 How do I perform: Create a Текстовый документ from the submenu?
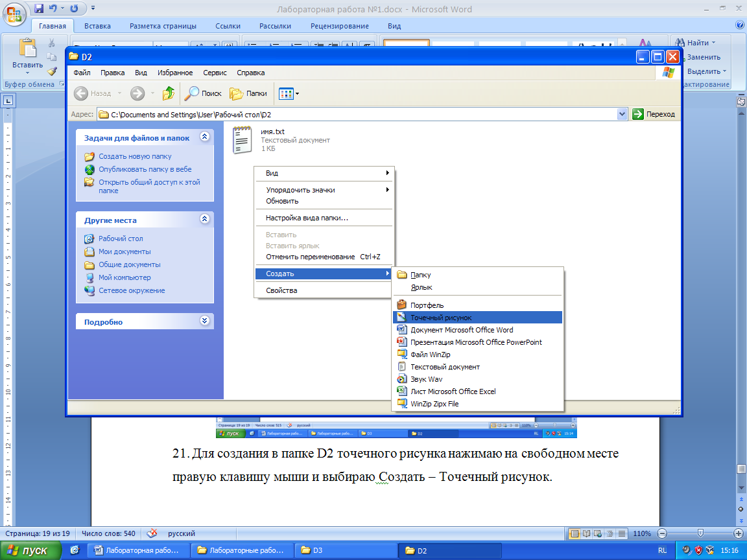(x=477, y=367)
